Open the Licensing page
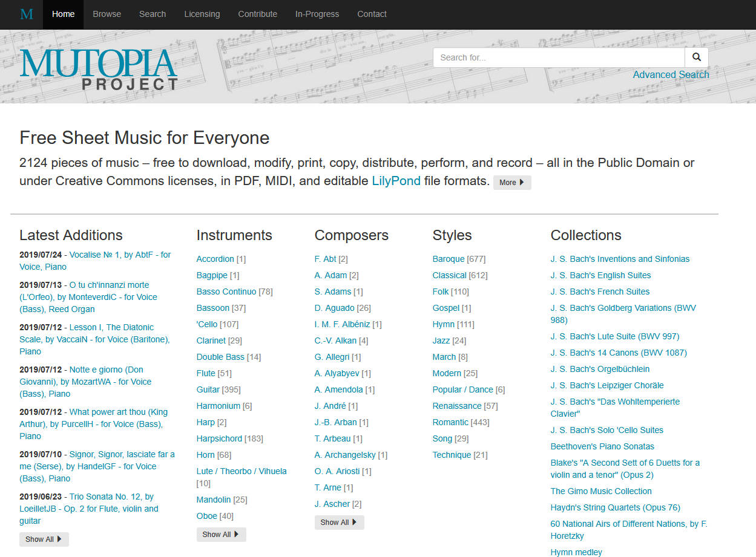 [202, 14]
